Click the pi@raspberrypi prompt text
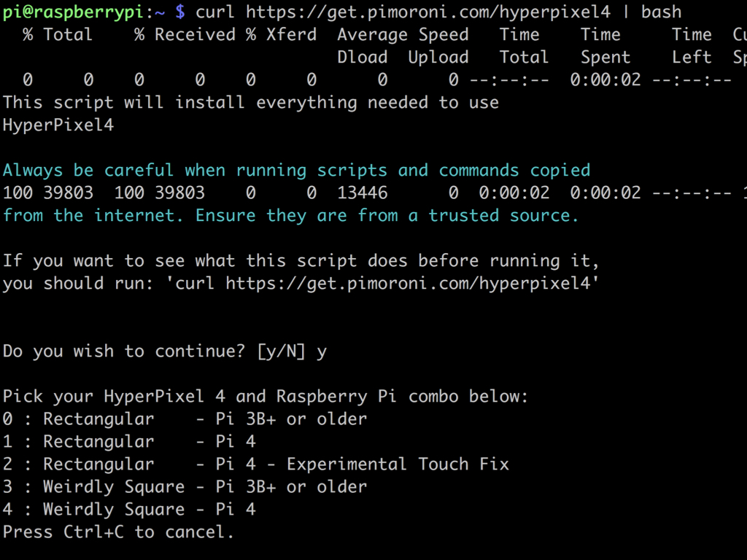Viewport: 747px width, 560px height. [x=72, y=12]
